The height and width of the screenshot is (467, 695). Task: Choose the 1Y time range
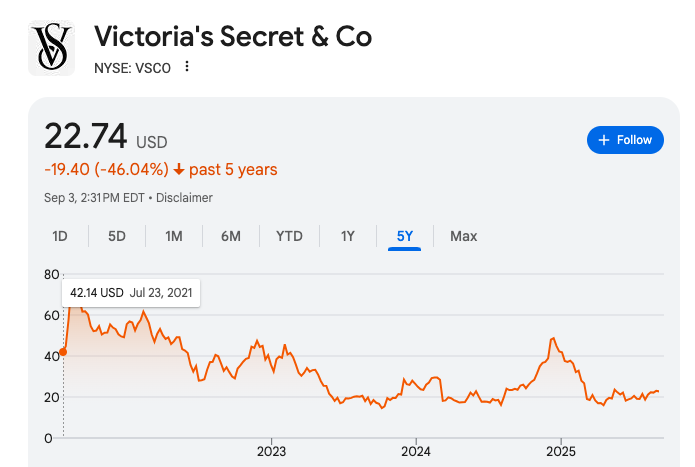pyautogui.click(x=348, y=236)
